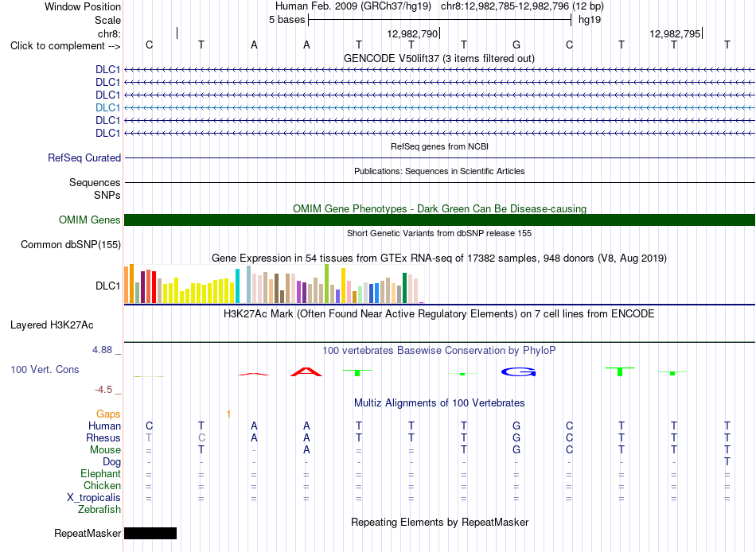Screen dimensions: 756x552
Task: Click the blue G conservation logo glyph
Action: (519, 371)
